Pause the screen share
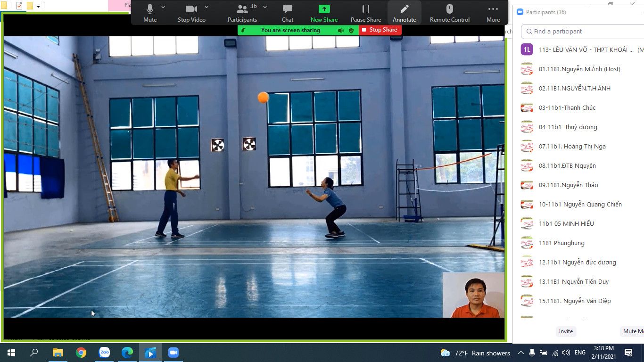Image resolution: width=644 pixels, height=362 pixels. tap(365, 13)
